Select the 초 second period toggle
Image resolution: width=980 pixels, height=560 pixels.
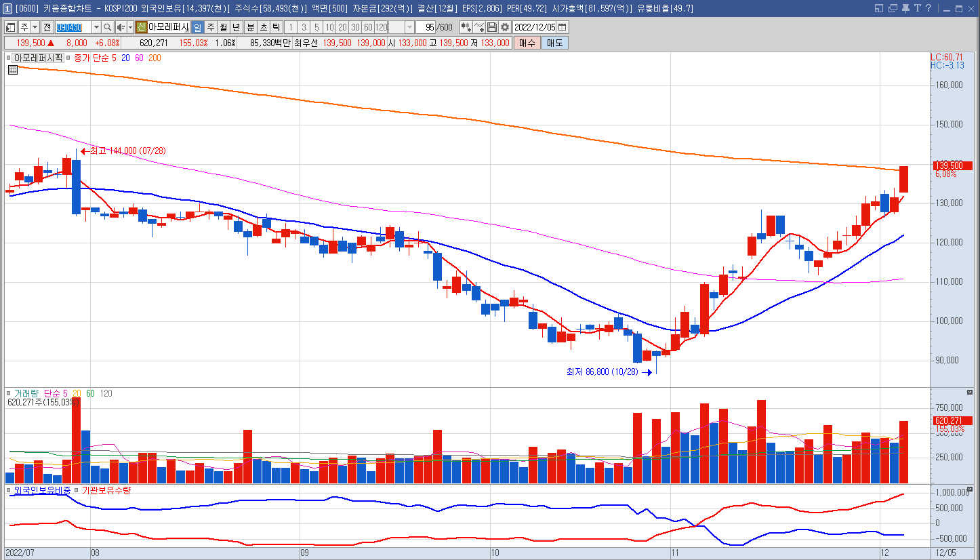[263, 27]
